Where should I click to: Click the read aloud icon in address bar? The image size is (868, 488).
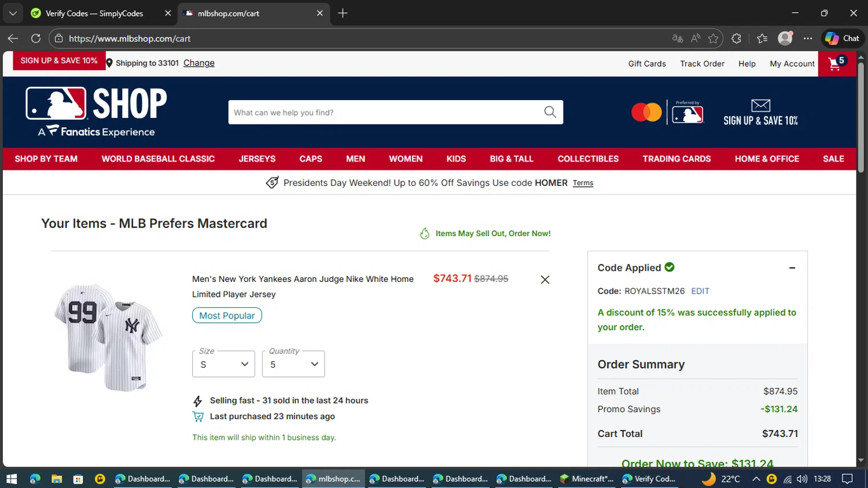(696, 38)
